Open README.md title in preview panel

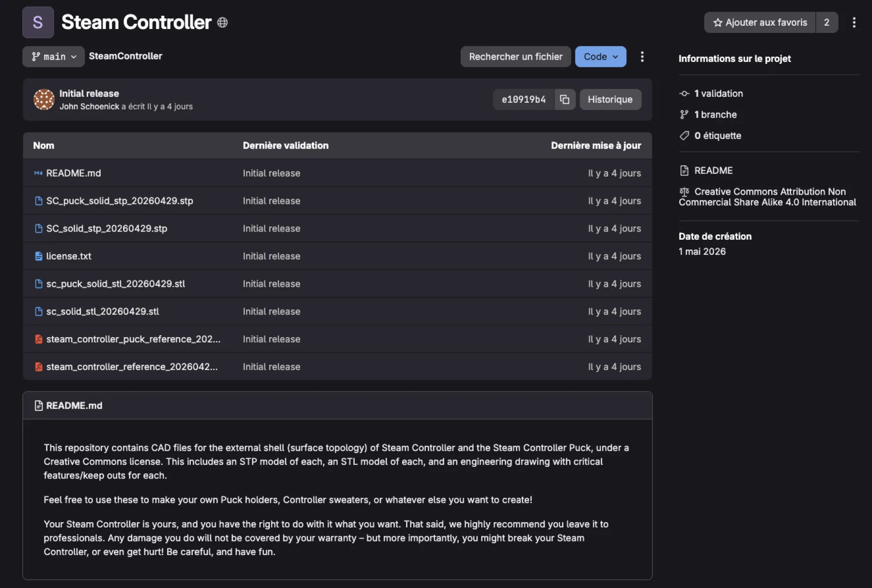pyautogui.click(x=74, y=405)
